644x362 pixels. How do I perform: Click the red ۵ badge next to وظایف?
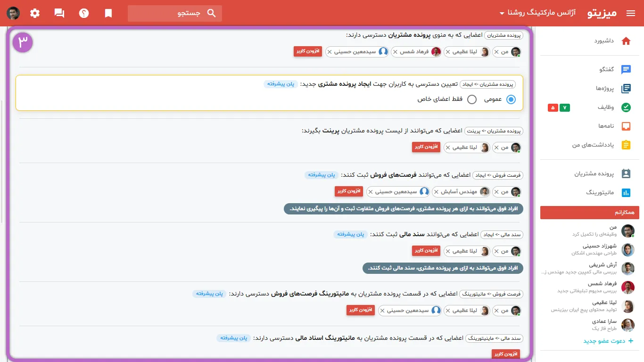[x=553, y=108]
